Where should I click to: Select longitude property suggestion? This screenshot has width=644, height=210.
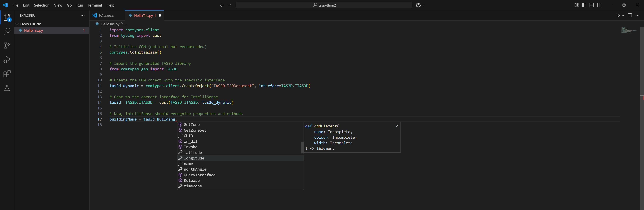pyautogui.click(x=240, y=158)
